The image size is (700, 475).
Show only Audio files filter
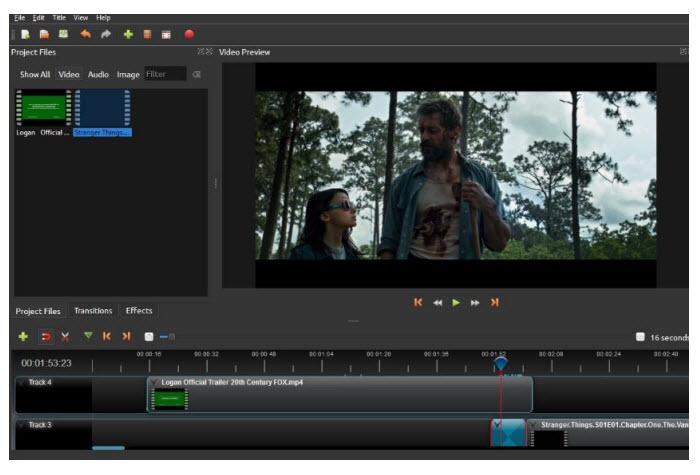[x=98, y=74]
